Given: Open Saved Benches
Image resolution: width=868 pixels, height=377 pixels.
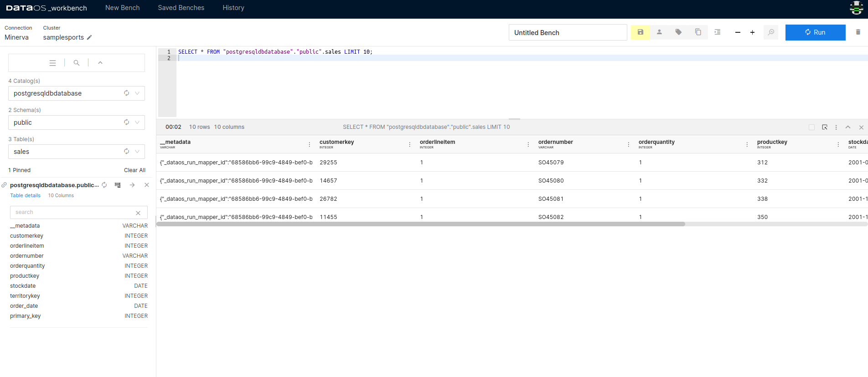Looking at the screenshot, I should point(181,8).
